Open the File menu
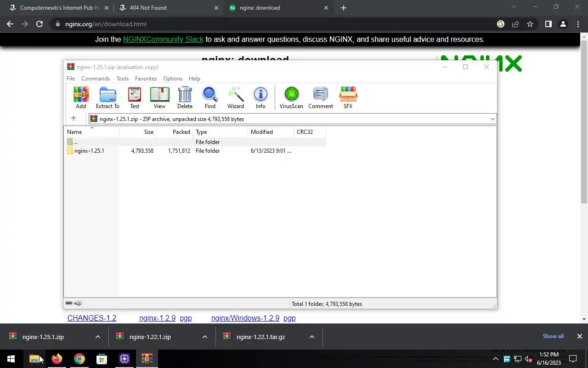Image resolution: width=588 pixels, height=368 pixels. pyautogui.click(x=71, y=79)
